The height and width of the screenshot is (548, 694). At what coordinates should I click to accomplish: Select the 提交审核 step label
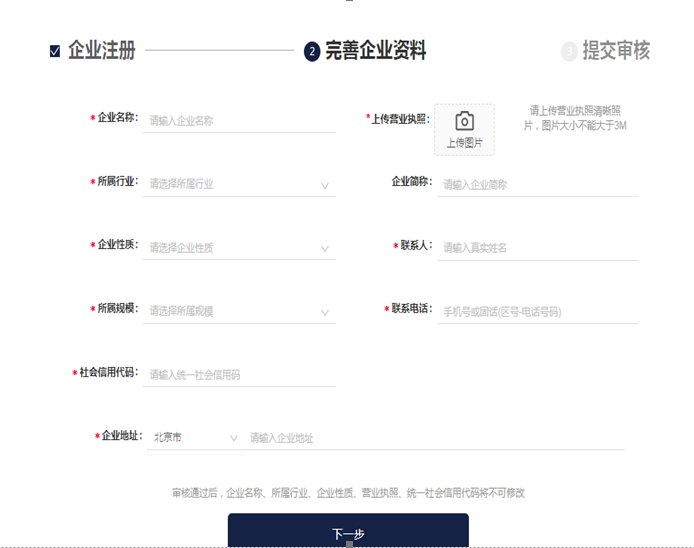[x=616, y=50]
